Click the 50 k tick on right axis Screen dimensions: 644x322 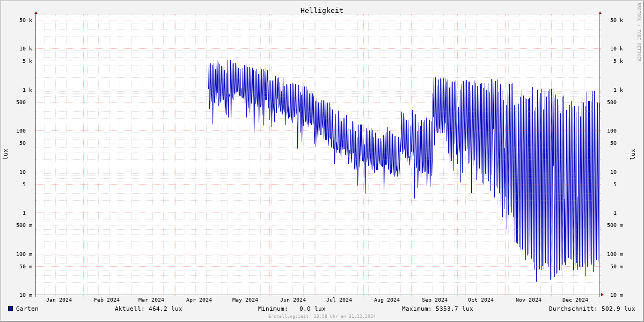(617, 20)
